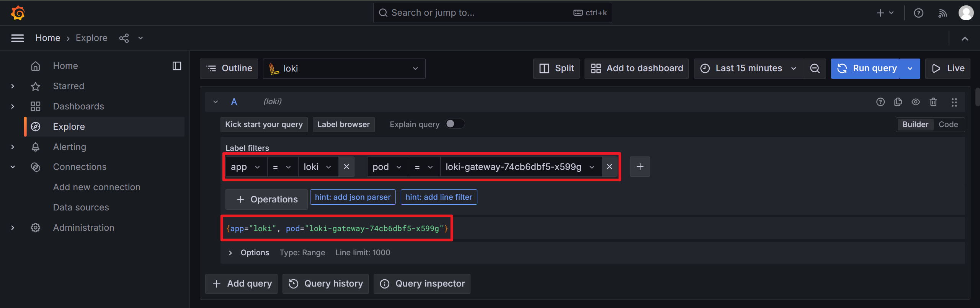Click the Search or jump to field

(x=492, y=13)
